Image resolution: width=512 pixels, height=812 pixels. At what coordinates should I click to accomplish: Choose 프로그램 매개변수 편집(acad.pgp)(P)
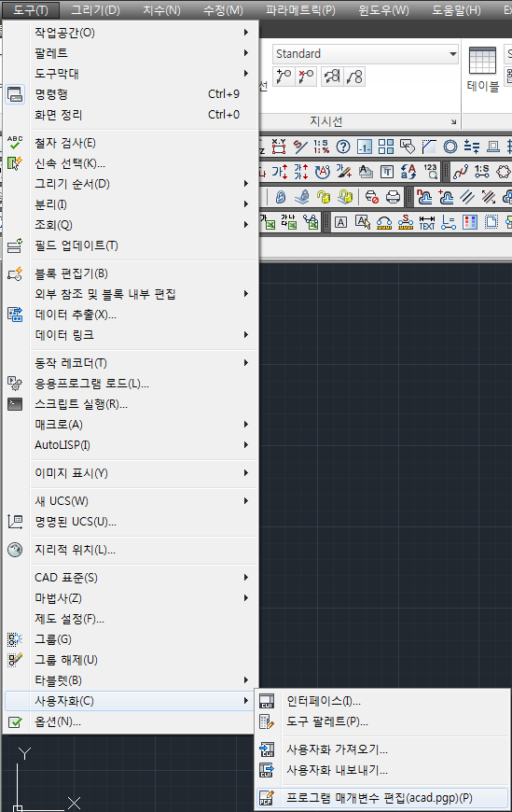382,798
